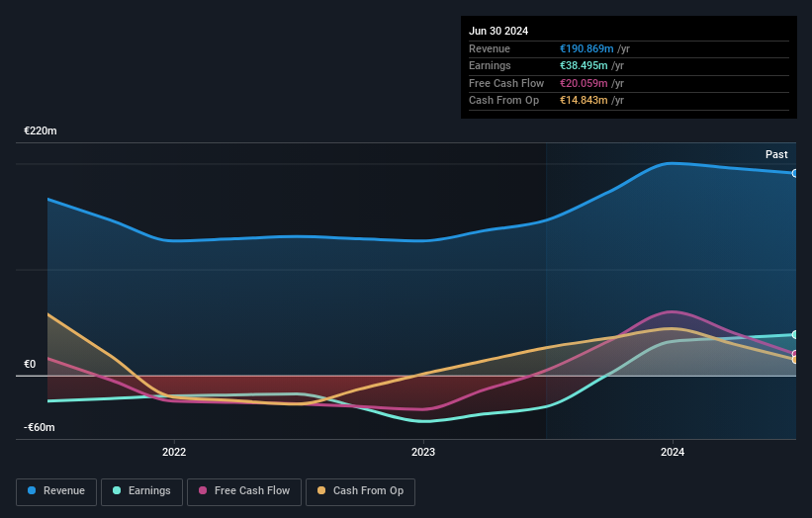Click the €20.059m free cash flow value

[584, 83]
